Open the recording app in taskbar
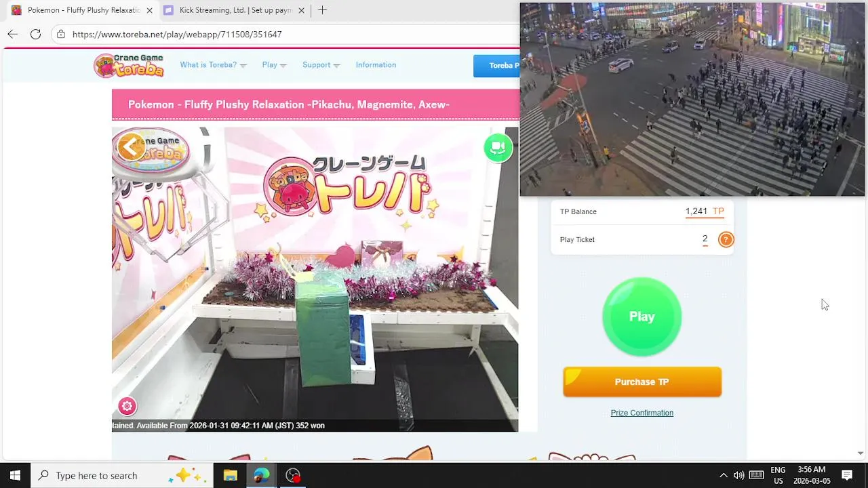868x488 pixels. [x=292, y=475]
